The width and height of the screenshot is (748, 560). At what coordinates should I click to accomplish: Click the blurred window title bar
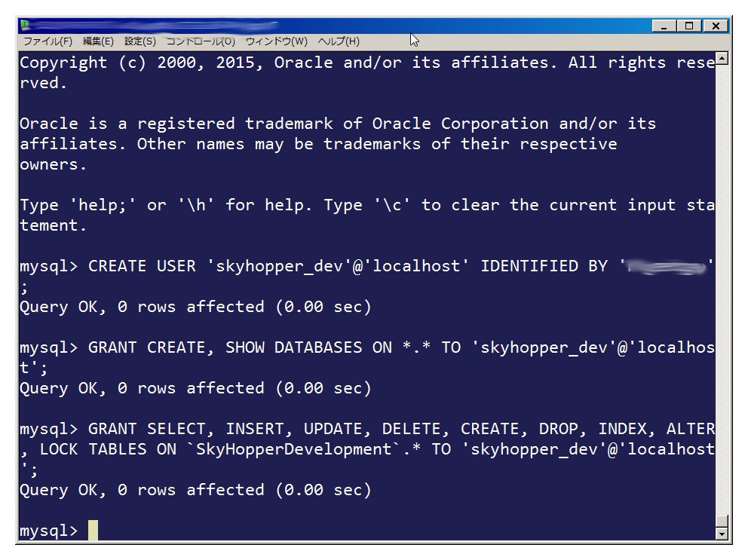pyautogui.click(x=334, y=26)
